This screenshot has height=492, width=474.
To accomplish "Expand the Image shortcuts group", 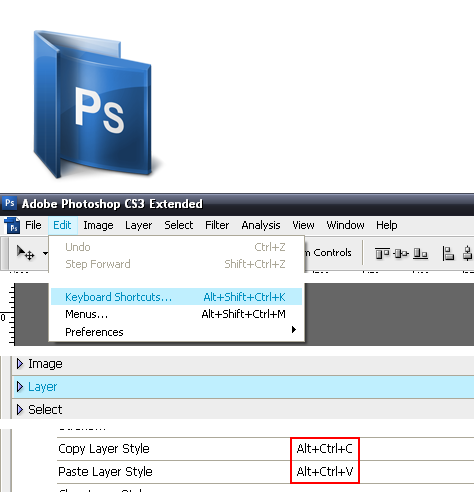I will [20, 364].
